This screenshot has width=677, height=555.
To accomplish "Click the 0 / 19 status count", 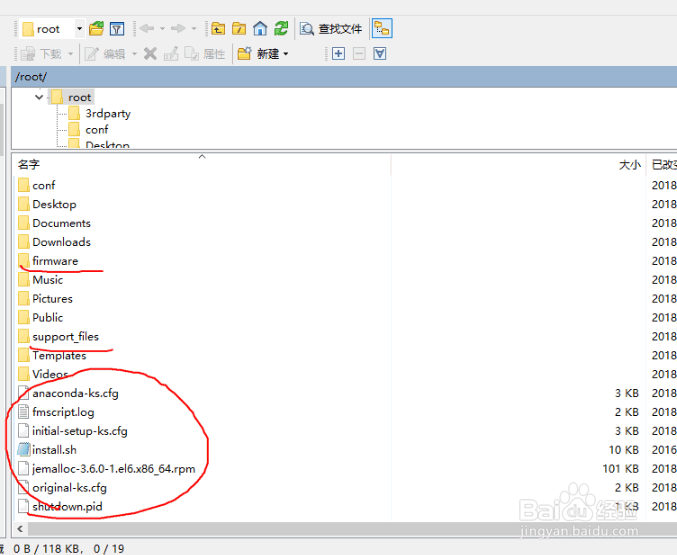I will coord(109,549).
